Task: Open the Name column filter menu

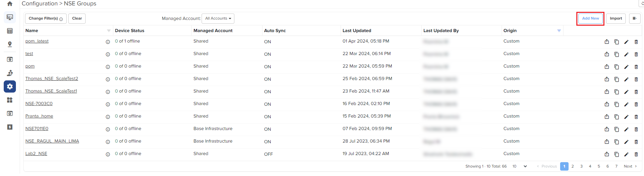Action: coord(109,31)
